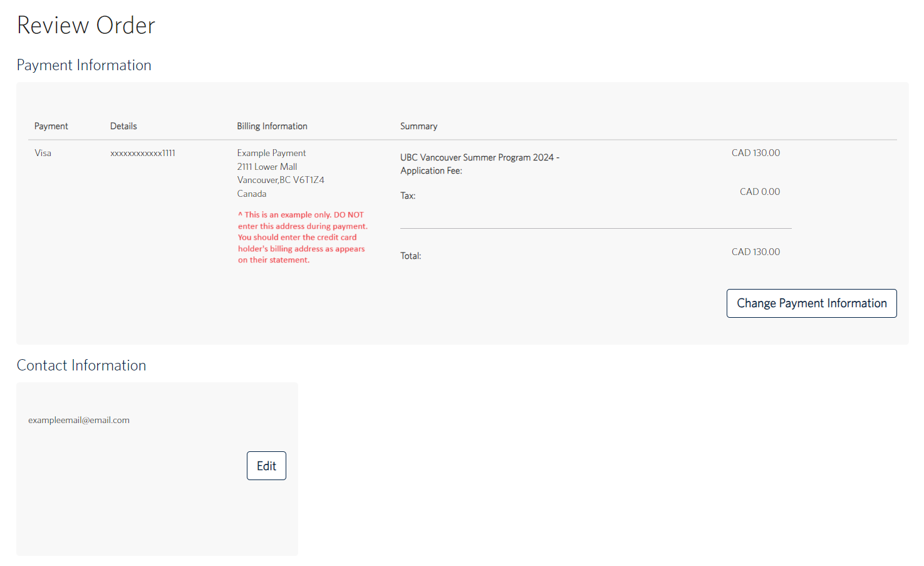Select the Canada country line in billing
This screenshot has height=566, width=924.
[252, 194]
